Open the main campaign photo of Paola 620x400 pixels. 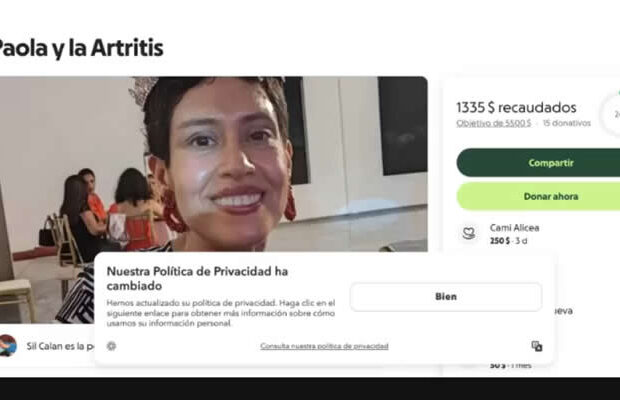214,164
